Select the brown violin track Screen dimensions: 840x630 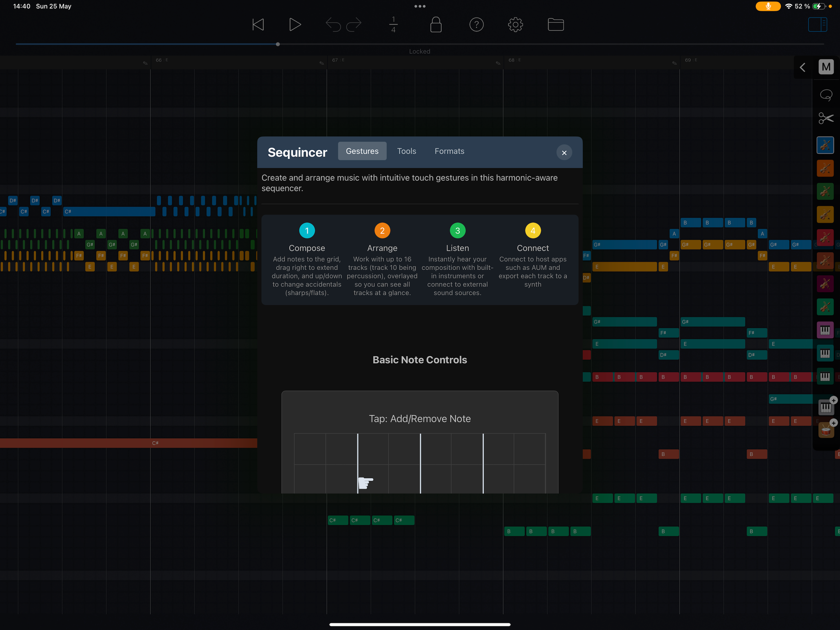(825, 261)
